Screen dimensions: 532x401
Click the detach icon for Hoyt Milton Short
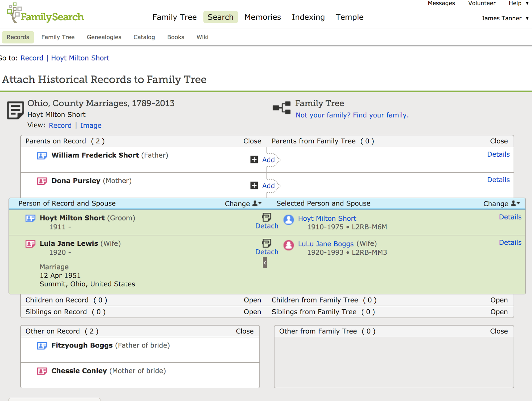[267, 217]
